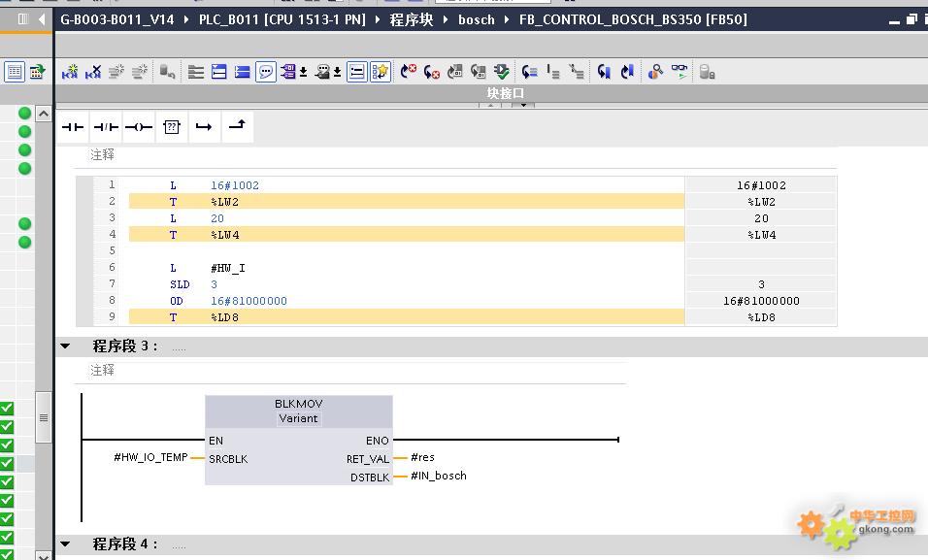
Task: Open breadcrumb arrow after 程序块
Action: (446, 19)
